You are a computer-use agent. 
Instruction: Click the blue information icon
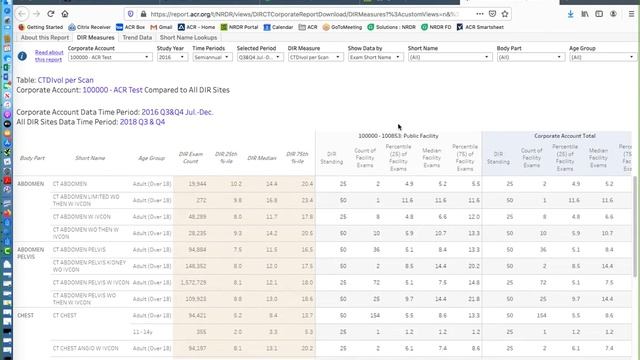(22, 56)
